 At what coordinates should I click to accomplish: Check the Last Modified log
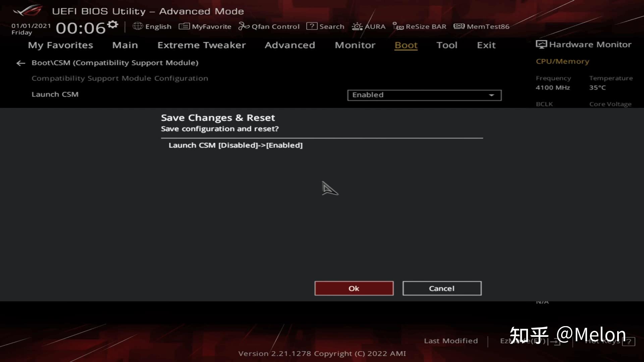coord(451,341)
